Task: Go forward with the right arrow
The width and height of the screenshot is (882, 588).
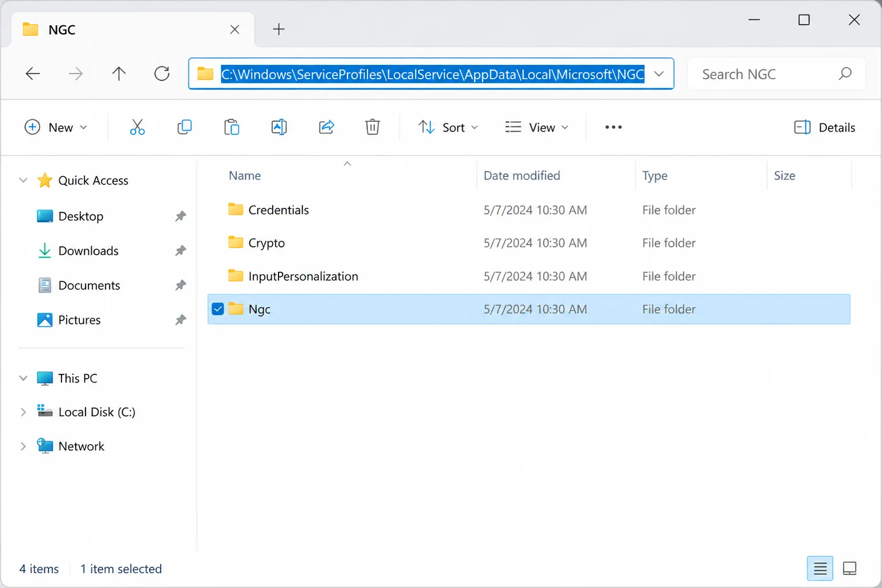Action: tap(76, 73)
